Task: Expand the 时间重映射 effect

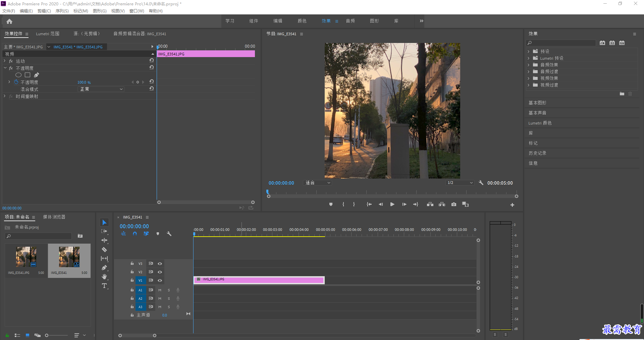Action: pos(5,96)
